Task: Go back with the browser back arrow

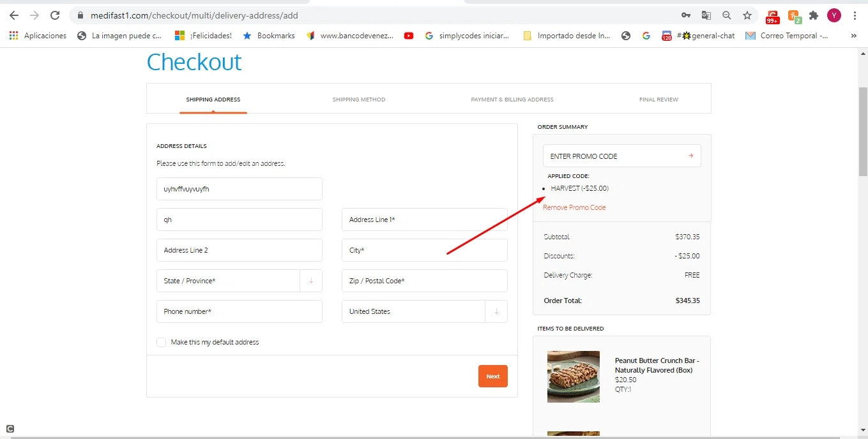Action: (14, 15)
